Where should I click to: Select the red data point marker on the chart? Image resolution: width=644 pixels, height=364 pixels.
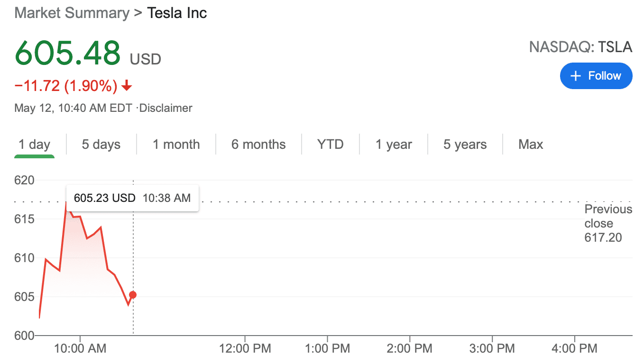tap(132, 294)
